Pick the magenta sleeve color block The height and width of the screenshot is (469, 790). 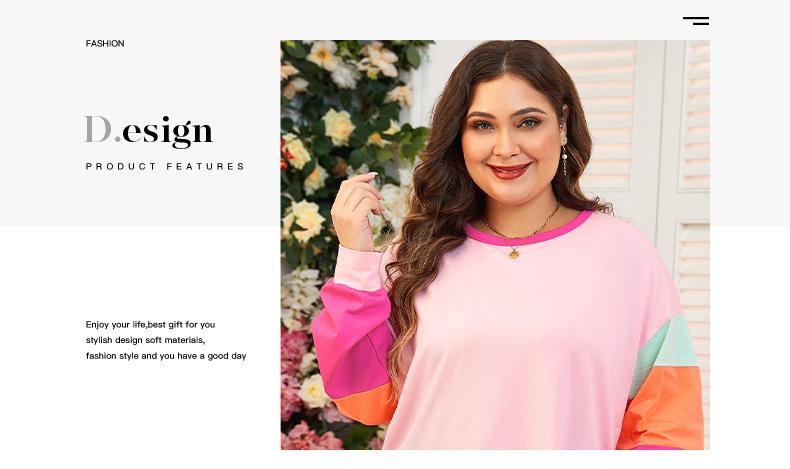pos(353,340)
